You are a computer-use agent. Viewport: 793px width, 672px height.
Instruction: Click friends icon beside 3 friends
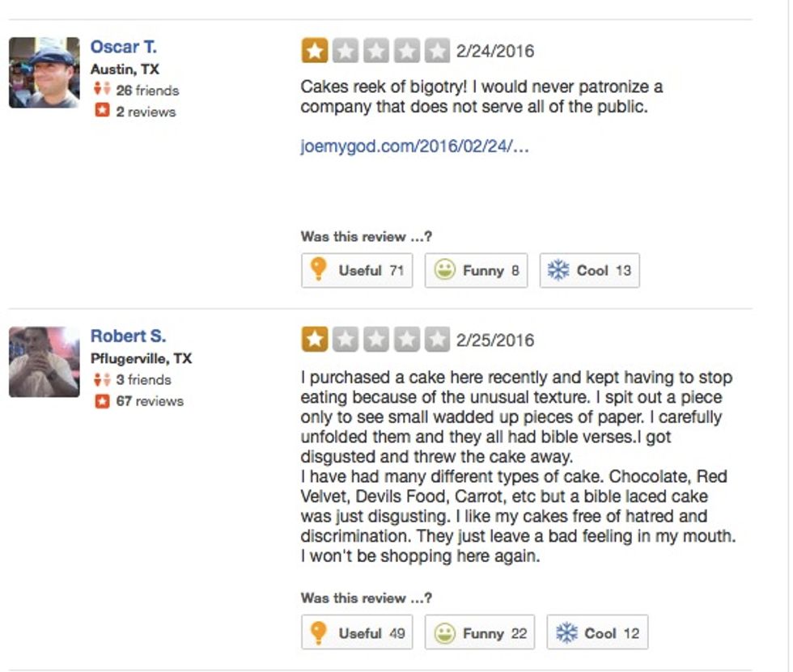point(101,380)
